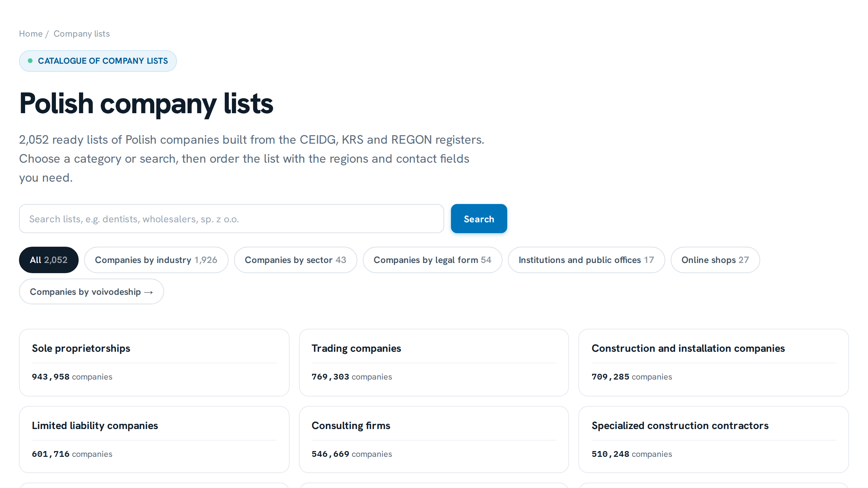Screen dimensions: 868x488
Task: Filter by Companies by industry
Action: [x=156, y=260]
